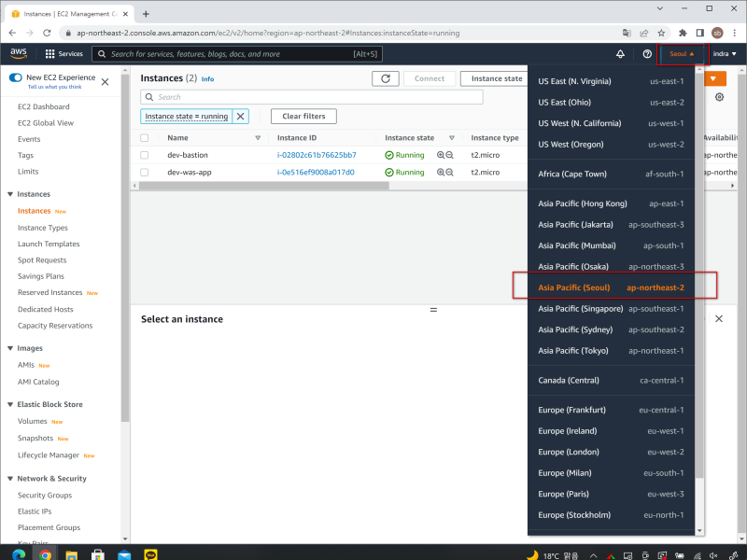Image resolution: width=747 pixels, height=560 pixels.
Task: Refresh the instances list
Action: point(386,78)
